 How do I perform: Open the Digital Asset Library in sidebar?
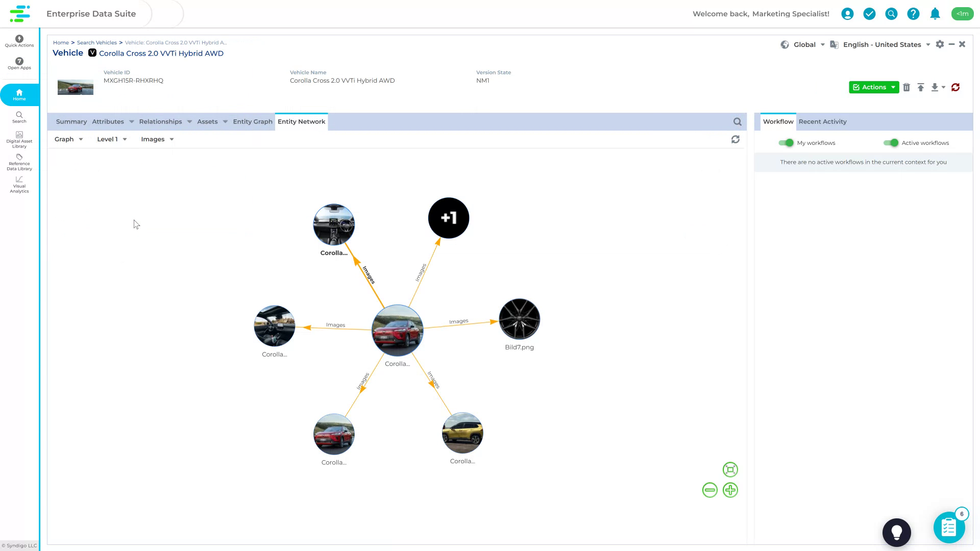(19, 139)
